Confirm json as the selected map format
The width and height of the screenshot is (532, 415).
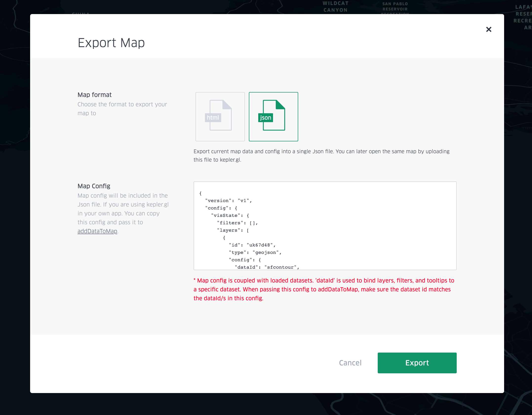click(273, 116)
